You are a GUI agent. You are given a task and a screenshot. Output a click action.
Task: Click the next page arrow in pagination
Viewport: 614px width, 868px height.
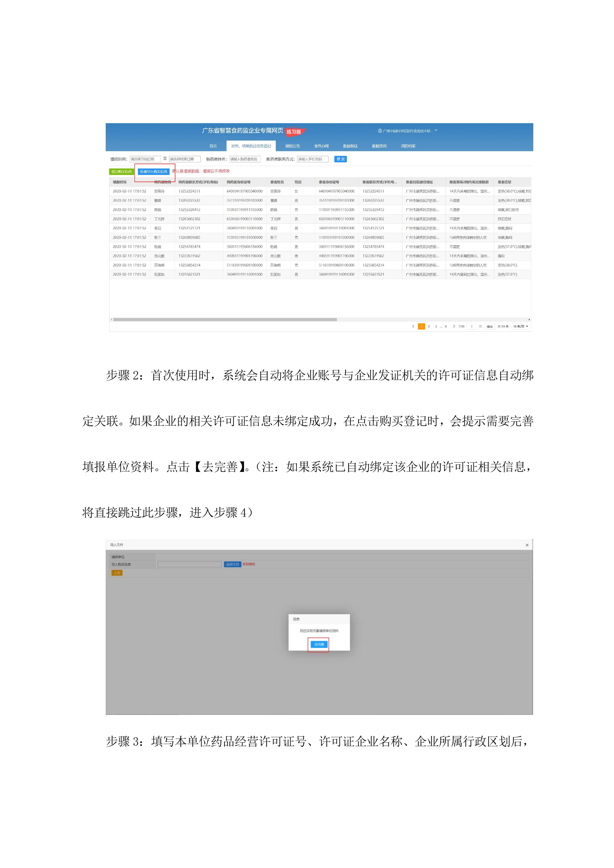(x=454, y=326)
